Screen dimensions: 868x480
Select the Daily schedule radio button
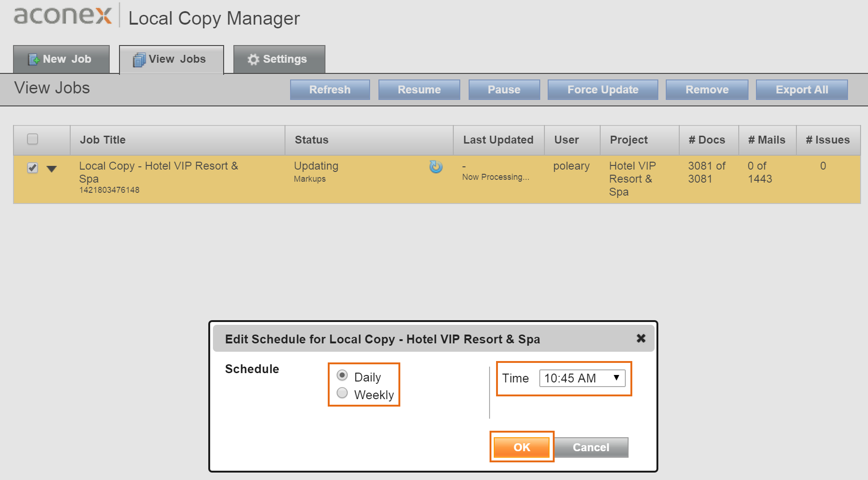342,375
